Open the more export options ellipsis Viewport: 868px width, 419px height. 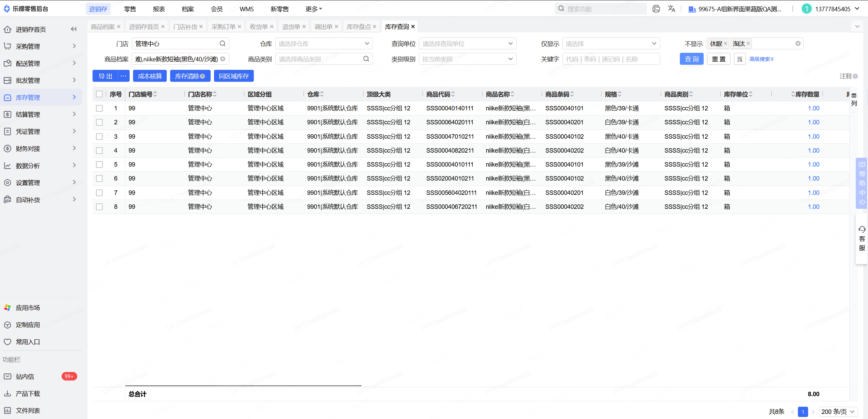[124, 76]
